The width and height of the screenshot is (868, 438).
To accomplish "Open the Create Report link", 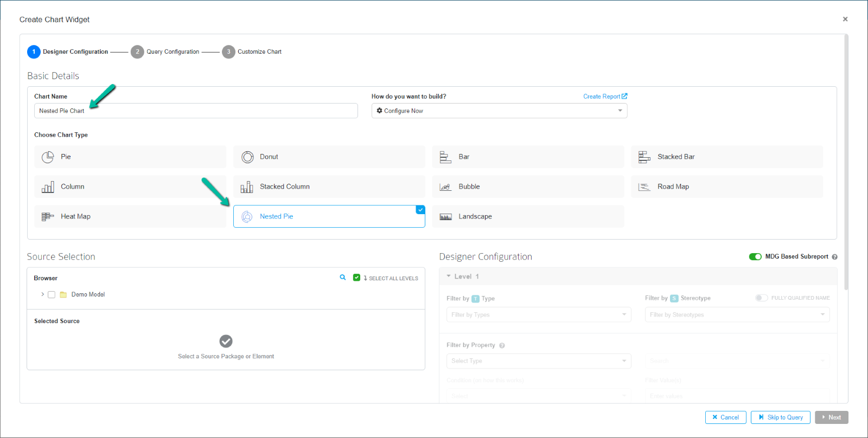I will [x=605, y=96].
